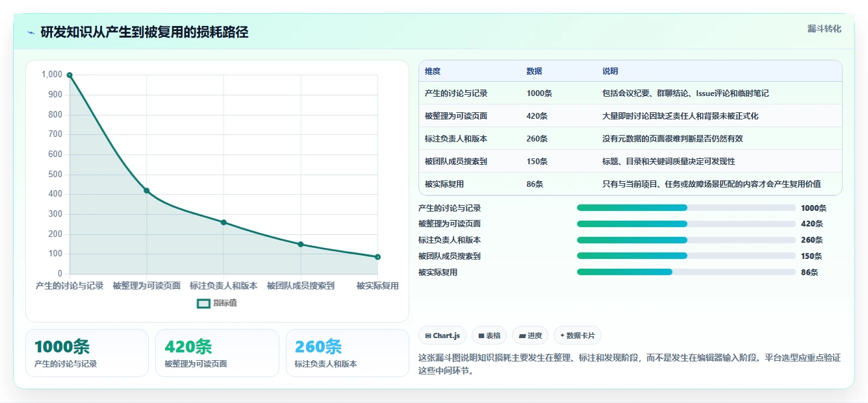Select the 表格 tag label
The height and width of the screenshot is (403, 868).
pos(493,336)
